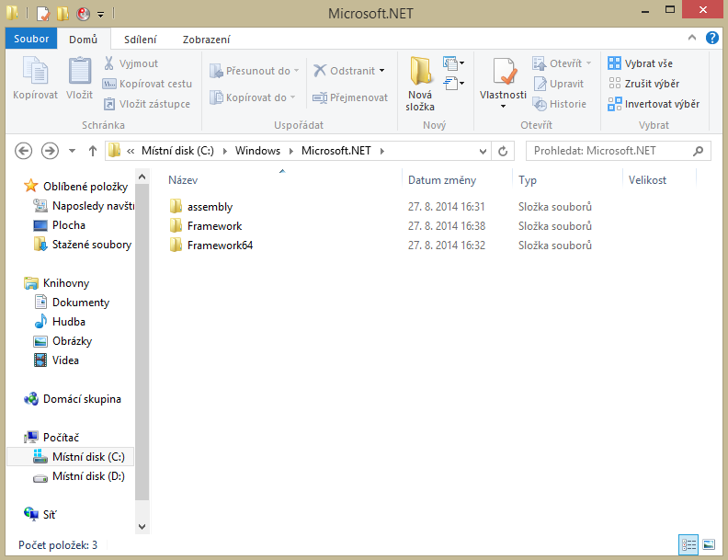Go forward with the right arrow
The image size is (728, 560).
[50, 151]
